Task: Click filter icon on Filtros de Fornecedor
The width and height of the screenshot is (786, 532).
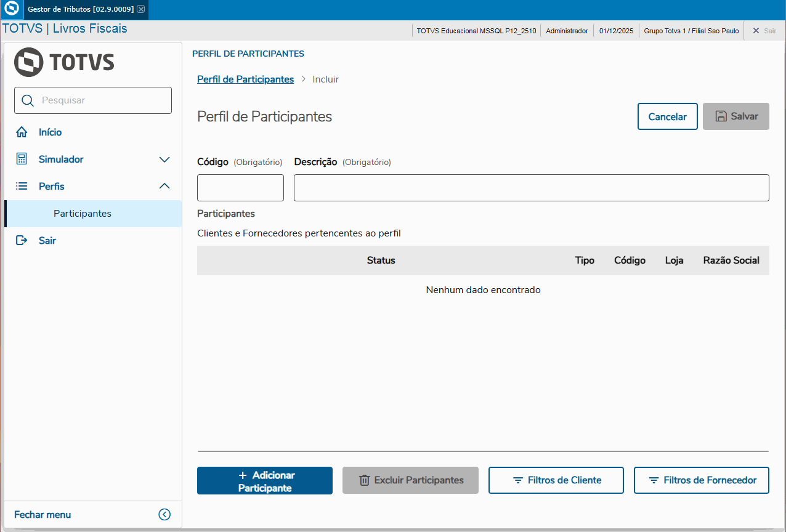Action: pyautogui.click(x=654, y=480)
